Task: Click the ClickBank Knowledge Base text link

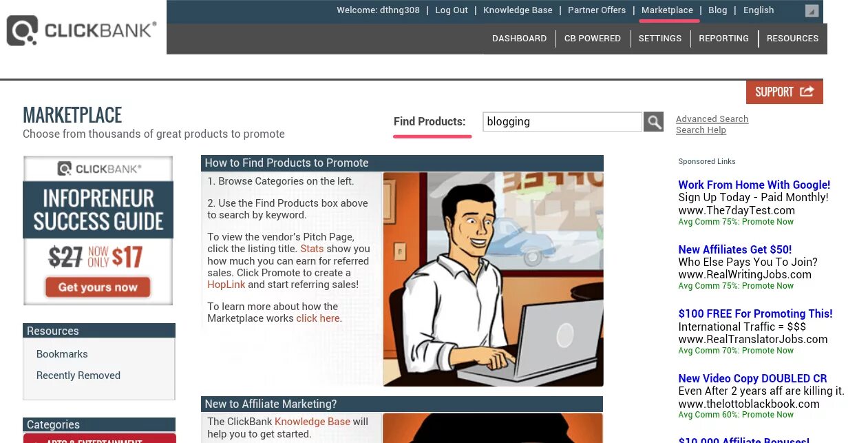Action: coord(313,422)
